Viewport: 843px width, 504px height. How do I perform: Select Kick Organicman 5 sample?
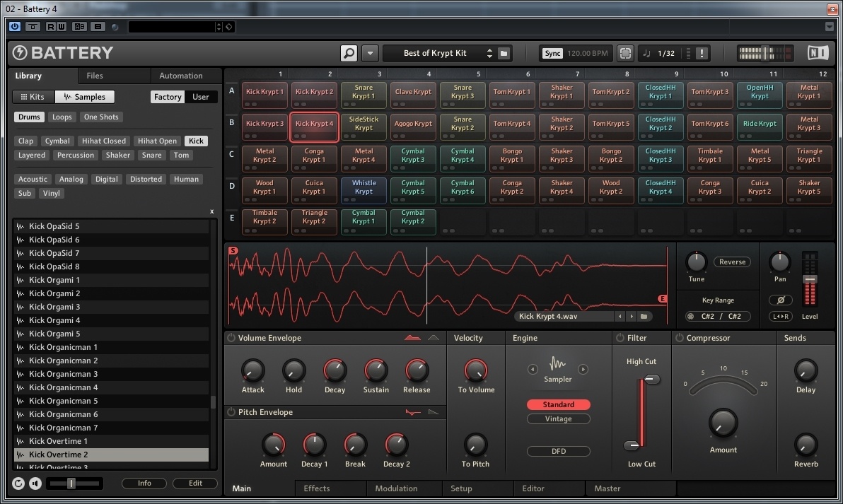click(x=111, y=401)
